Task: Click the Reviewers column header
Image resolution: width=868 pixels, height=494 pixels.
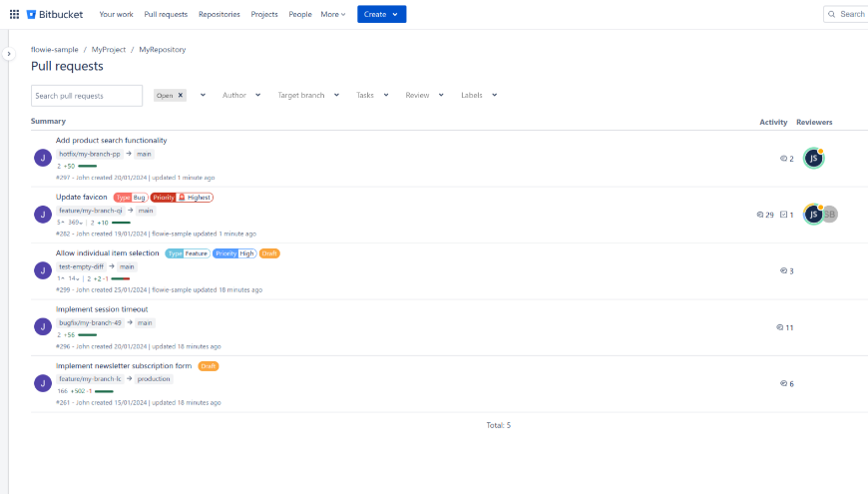Action: (x=814, y=123)
